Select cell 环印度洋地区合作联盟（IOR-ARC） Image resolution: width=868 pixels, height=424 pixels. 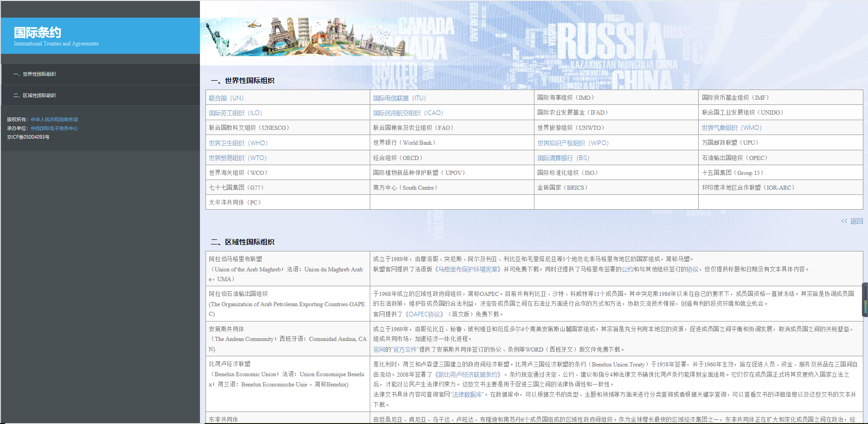(x=781, y=187)
